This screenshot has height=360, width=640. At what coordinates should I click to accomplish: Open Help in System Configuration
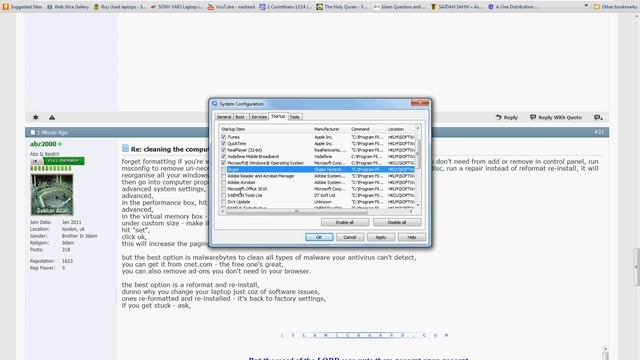pos(411,237)
